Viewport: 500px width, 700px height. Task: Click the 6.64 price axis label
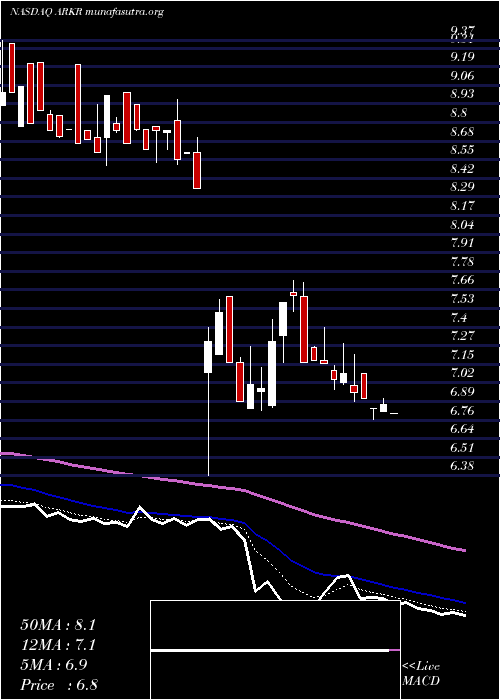(462, 429)
